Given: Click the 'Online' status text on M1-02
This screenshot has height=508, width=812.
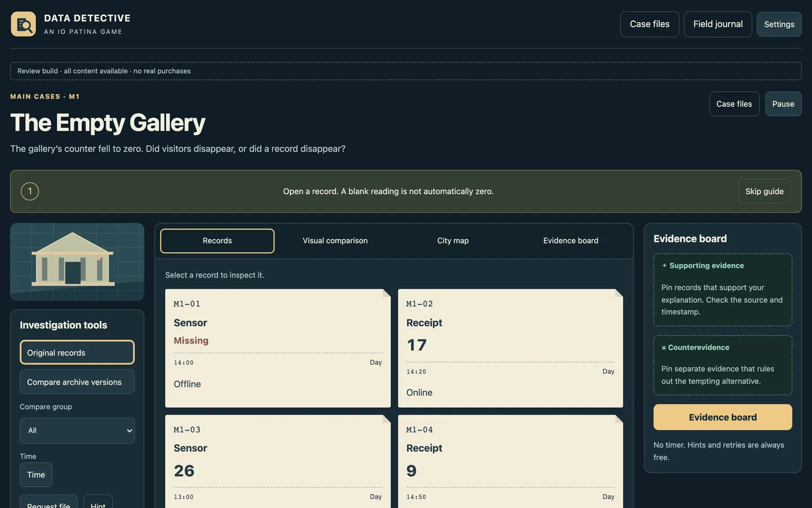Looking at the screenshot, I should (420, 393).
